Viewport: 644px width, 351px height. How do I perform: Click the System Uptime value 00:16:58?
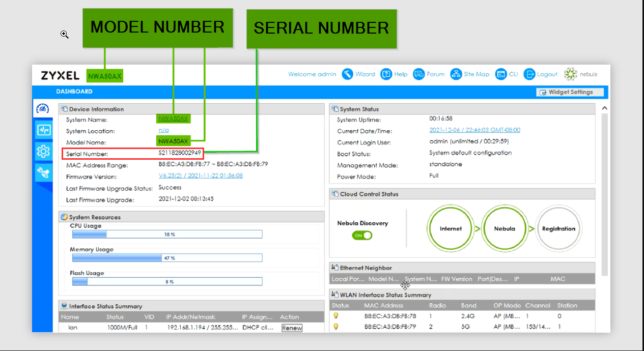click(x=441, y=119)
